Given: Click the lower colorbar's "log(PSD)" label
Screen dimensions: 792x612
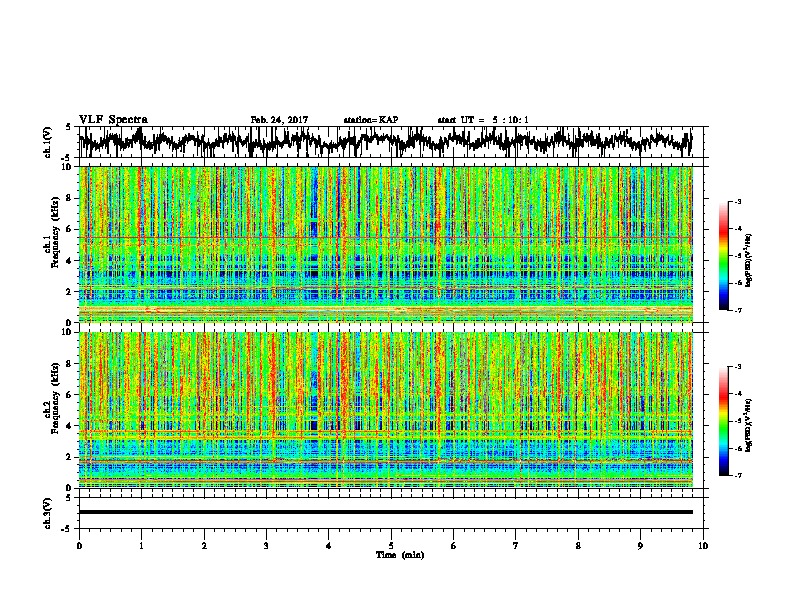Looking at the screenshot, I should click(749, 425).
